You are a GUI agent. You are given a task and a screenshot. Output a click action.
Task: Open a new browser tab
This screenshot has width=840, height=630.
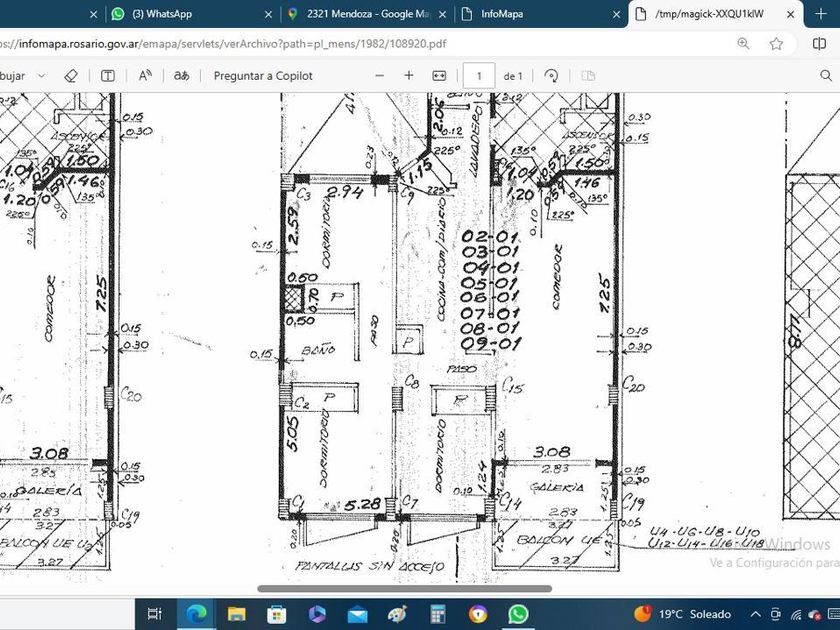[x=821, y=14]
